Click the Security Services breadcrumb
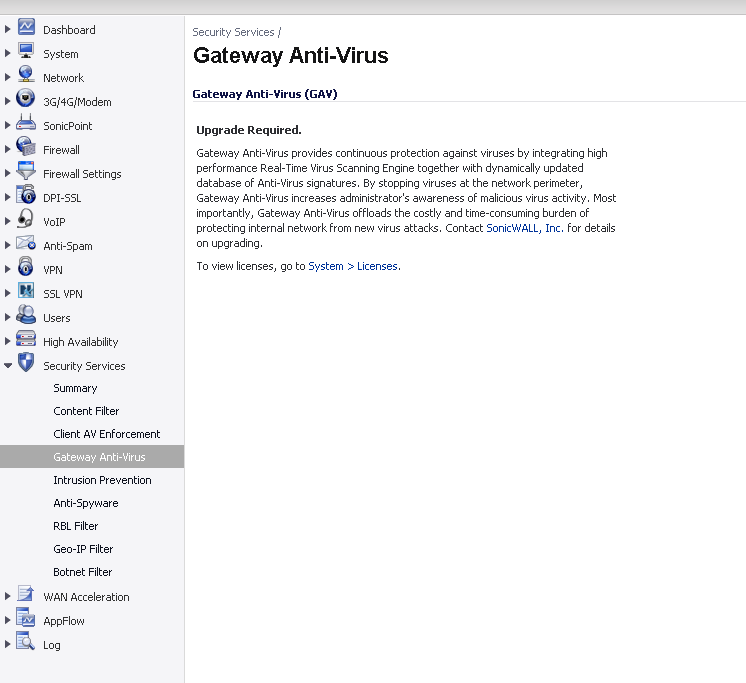This screenshot has height=683, width=746. click(x=233, y=32)
